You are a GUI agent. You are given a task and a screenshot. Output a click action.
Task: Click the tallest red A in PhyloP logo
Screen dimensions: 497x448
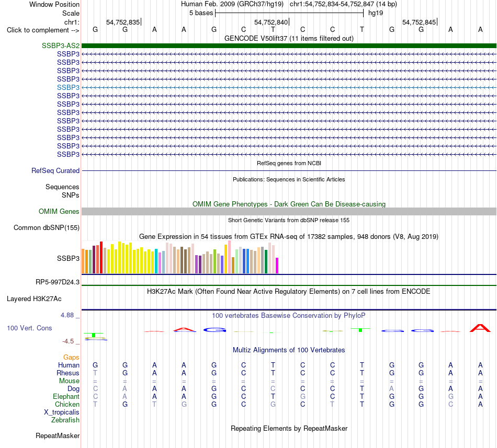480,328
